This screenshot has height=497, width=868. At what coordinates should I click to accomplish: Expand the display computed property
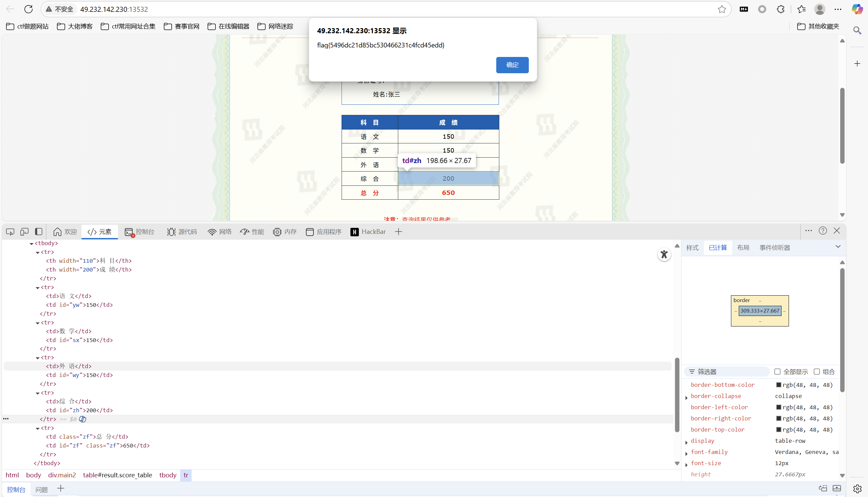pos(686,442)
